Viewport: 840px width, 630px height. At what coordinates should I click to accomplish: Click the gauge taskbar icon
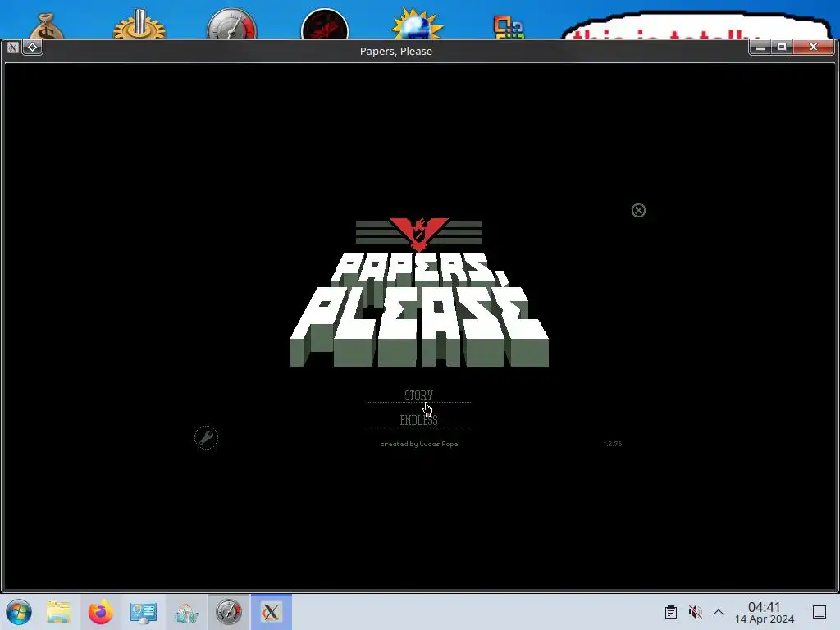[229, 612]
